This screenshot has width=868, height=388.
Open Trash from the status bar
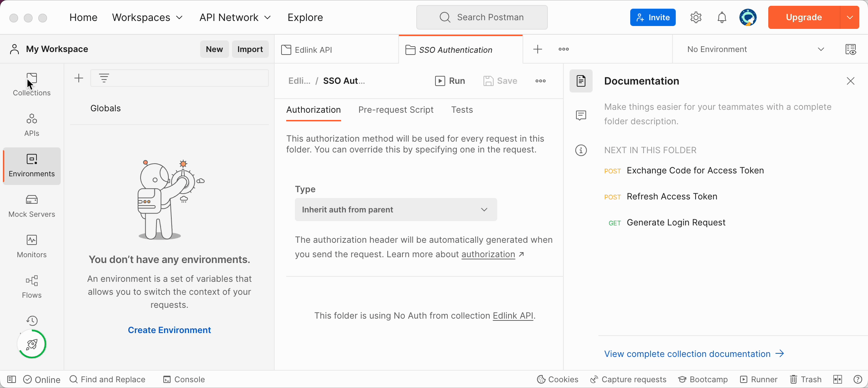(x=805, y=379)
